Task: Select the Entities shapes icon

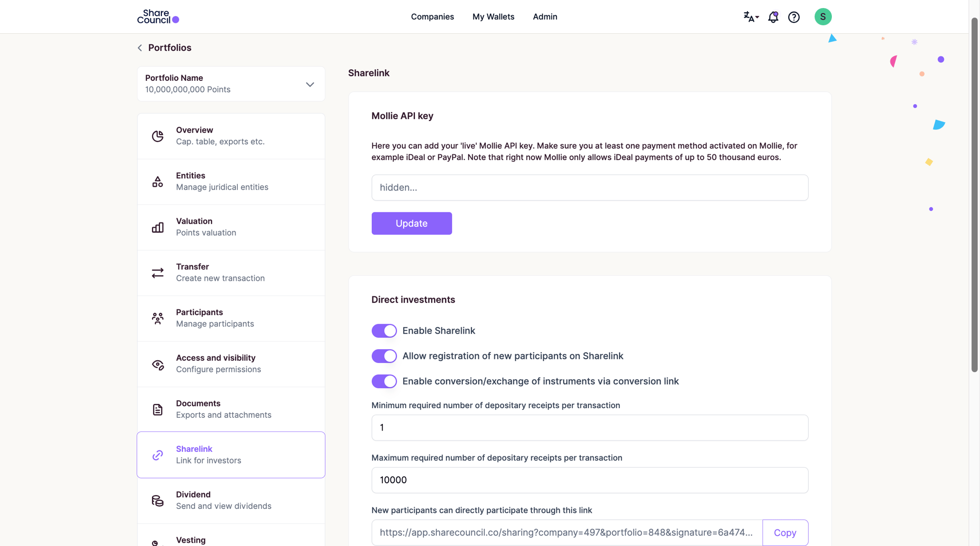Action: point(158,182)
